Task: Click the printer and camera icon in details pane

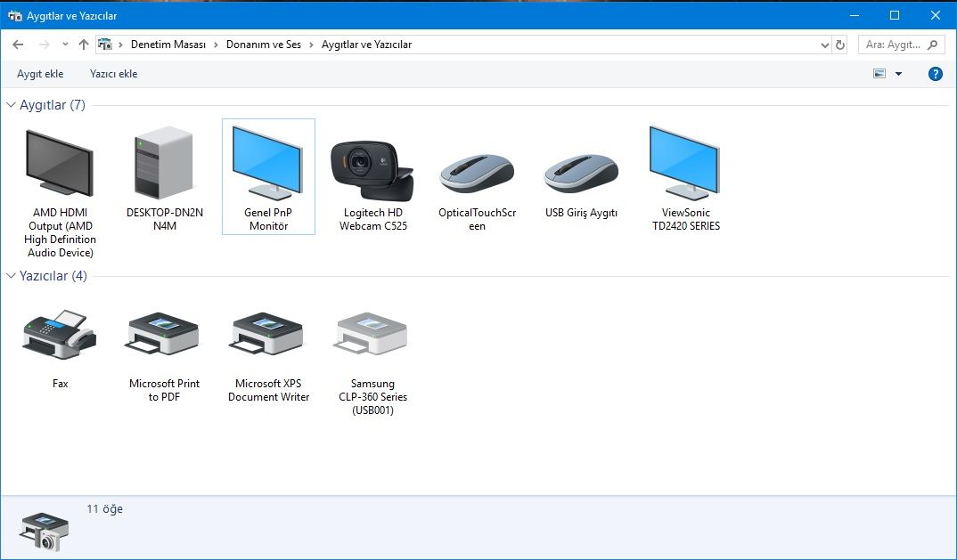Action: 45,532
